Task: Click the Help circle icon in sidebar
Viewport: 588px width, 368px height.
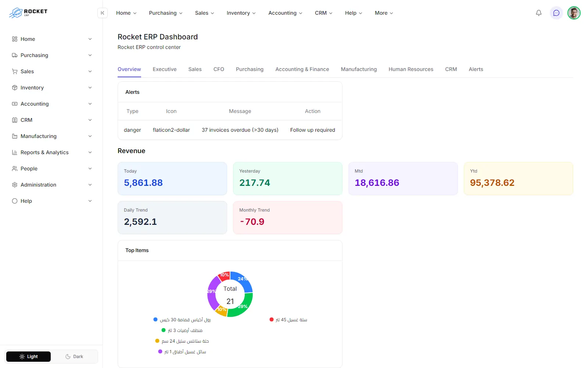Action: click(x=15, y=201)
